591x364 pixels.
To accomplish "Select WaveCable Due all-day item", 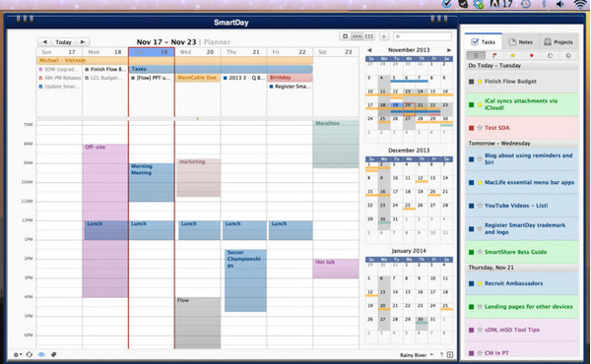I will (198, 78).
